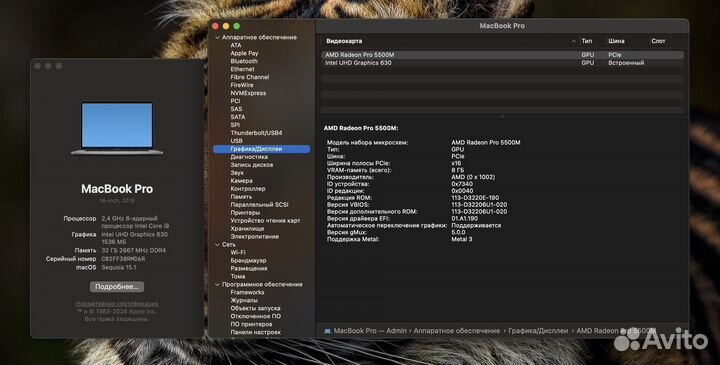Select the Intel UHD Graphics 630 row

[502, 63]
